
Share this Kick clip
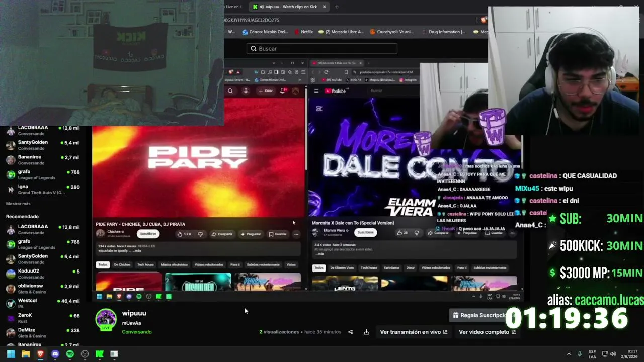(351, 332)
